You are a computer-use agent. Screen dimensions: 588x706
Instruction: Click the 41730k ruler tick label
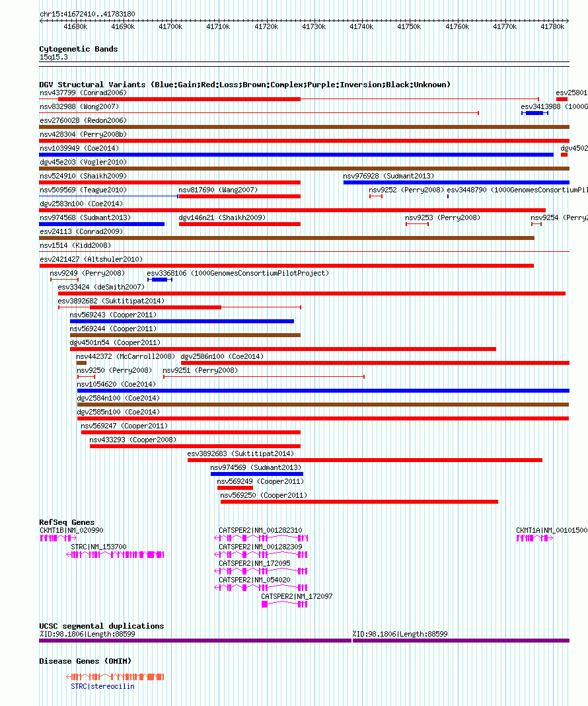(314, 27)
